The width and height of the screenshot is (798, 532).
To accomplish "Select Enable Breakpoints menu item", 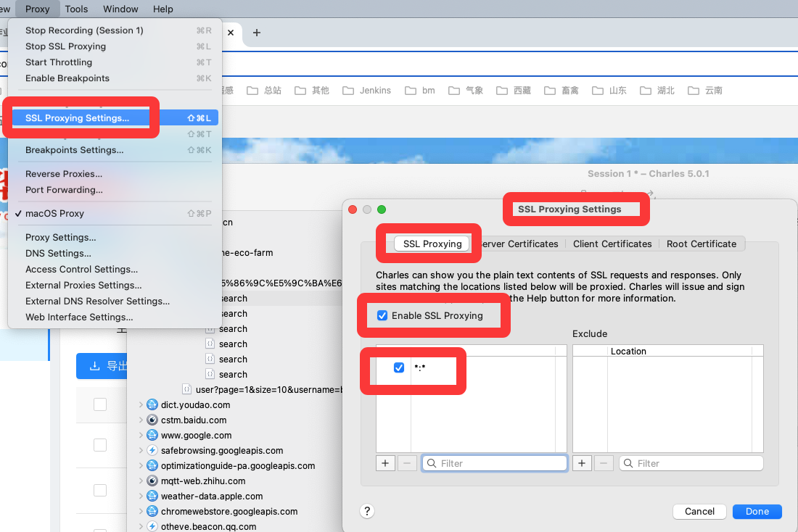I will [115, 78].
